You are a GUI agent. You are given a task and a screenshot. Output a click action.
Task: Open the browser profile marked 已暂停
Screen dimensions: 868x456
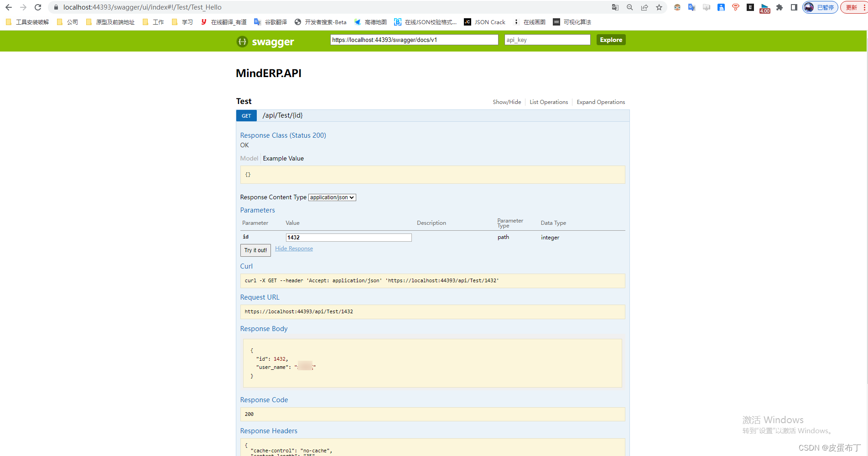(x=820, y=7)
